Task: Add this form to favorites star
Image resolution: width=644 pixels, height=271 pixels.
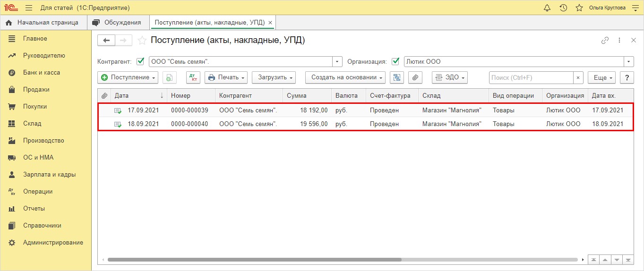Action: pyautogui.click(x=142, y=40)
